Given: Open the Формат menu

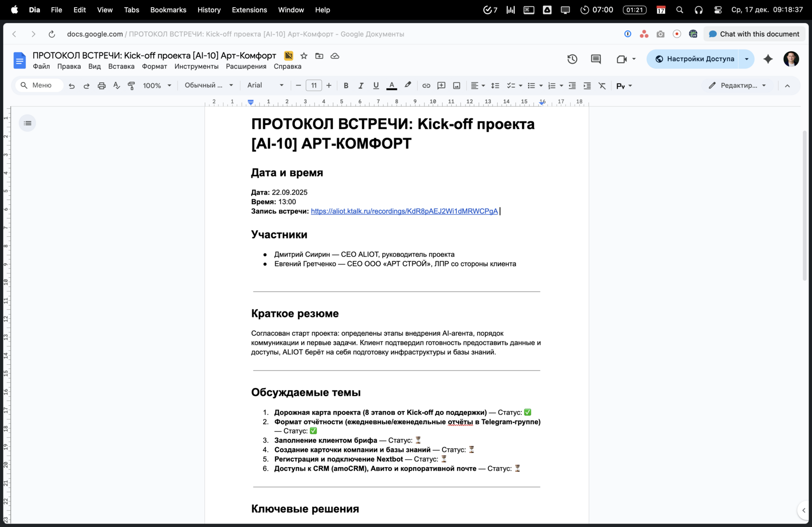Looking at the screenshot, I should pos(154,67).
